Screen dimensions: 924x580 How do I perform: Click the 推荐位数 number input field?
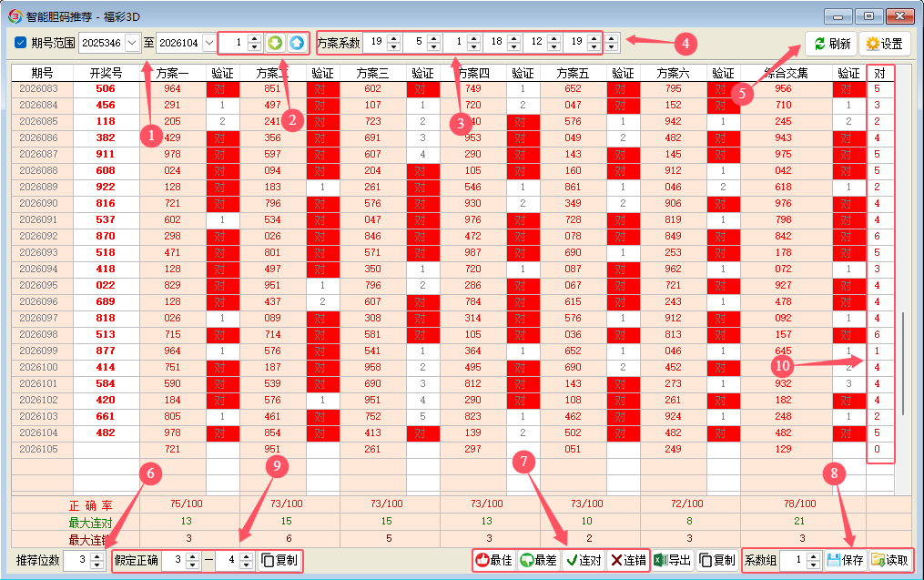coord(76,561)
